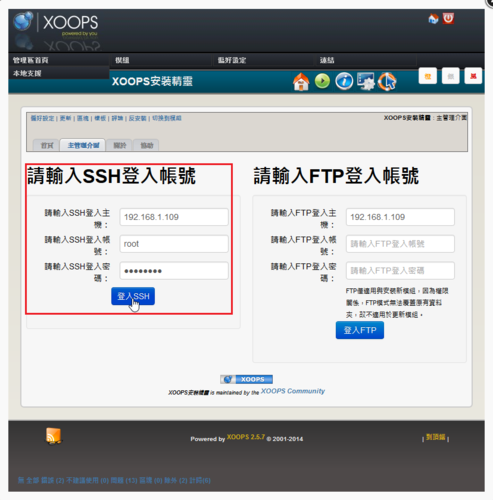Switch to the 關於 tab
The image size is (493, 500).
tap(120, 145)
